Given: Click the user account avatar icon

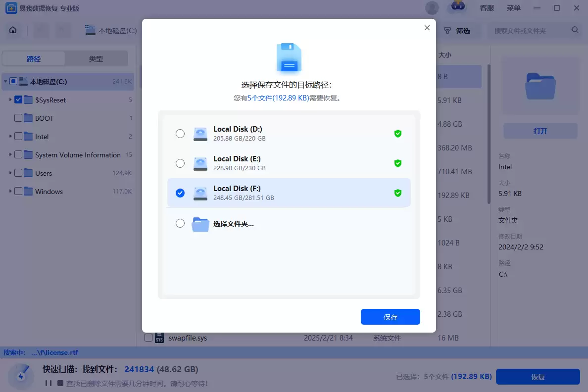Looking at the screenshot, I should coord(432,8).
